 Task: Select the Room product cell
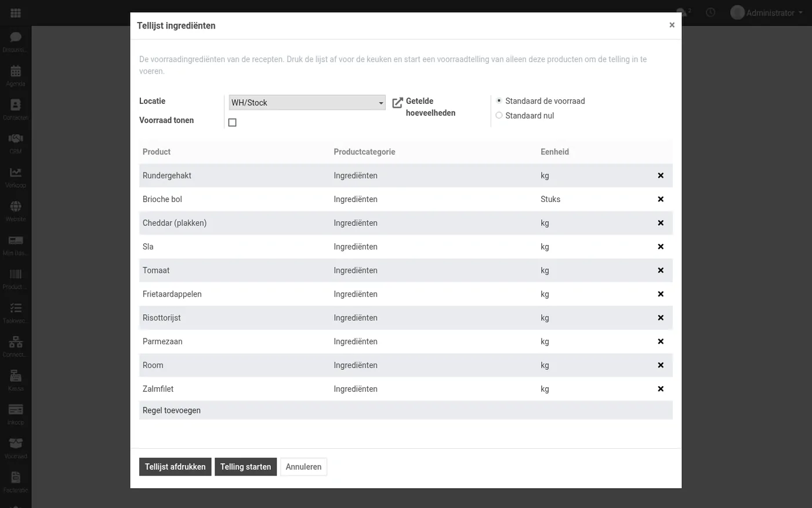click(234, 365)
